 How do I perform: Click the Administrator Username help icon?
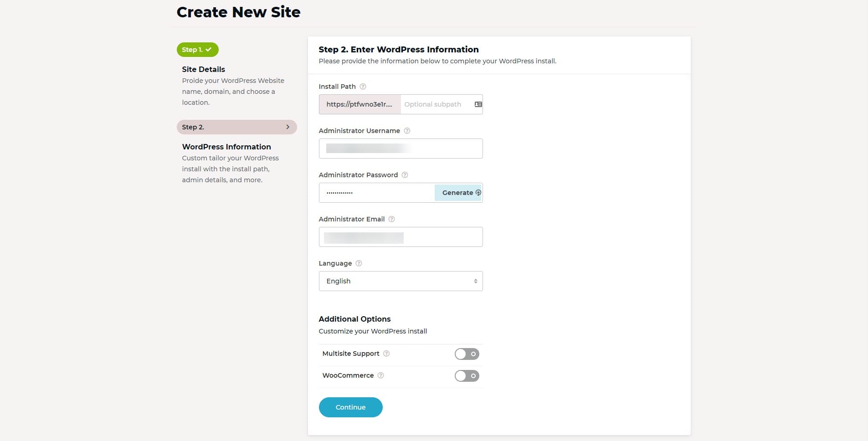click(x=407, y=131)
